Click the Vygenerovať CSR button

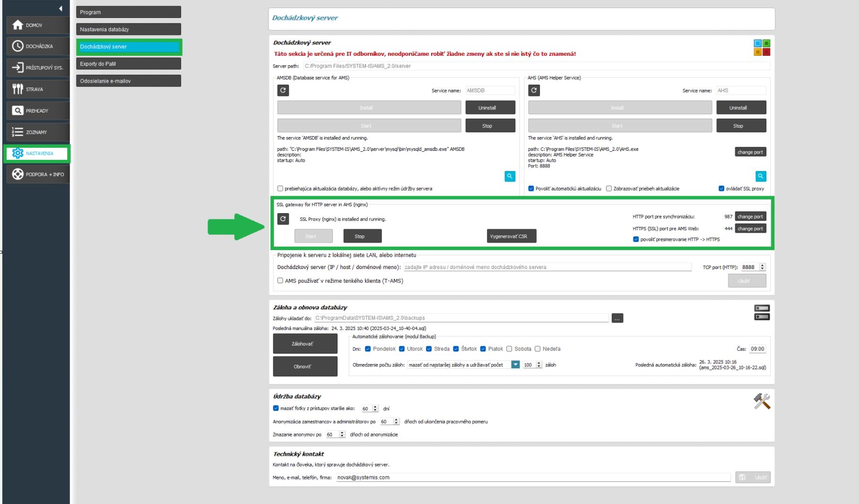[511, 236]
